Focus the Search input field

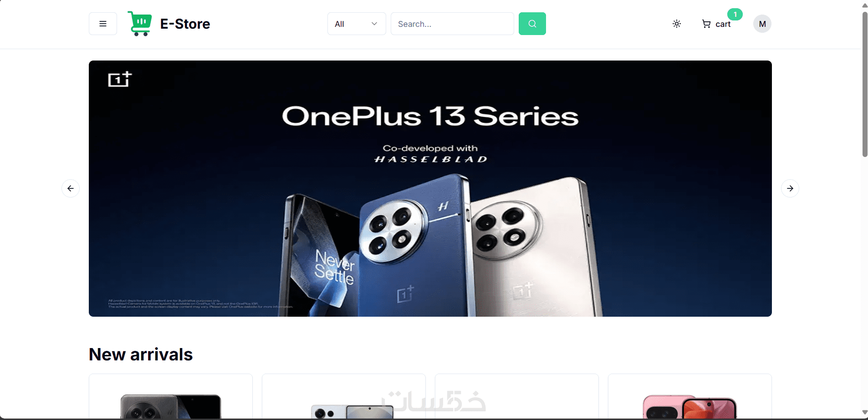coord(452,24)
